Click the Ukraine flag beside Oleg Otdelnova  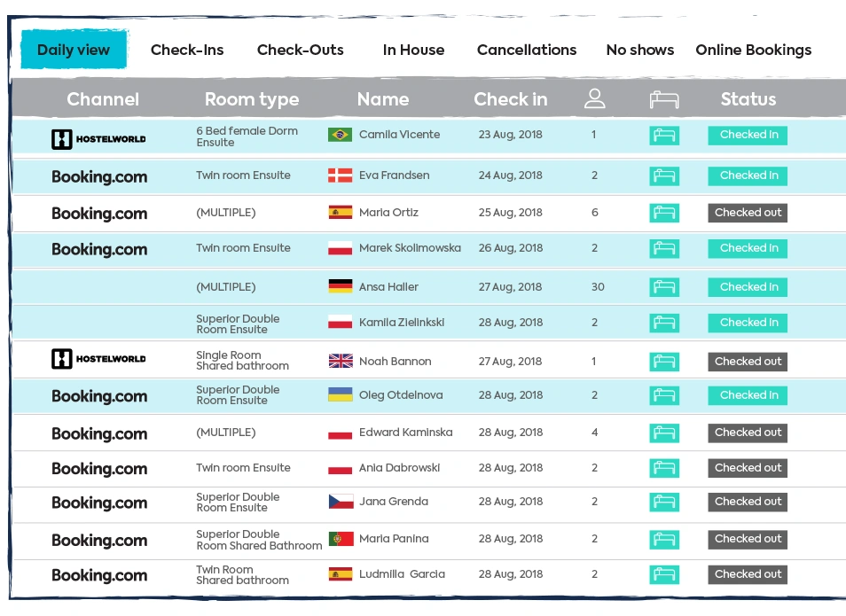coord(341,394)
